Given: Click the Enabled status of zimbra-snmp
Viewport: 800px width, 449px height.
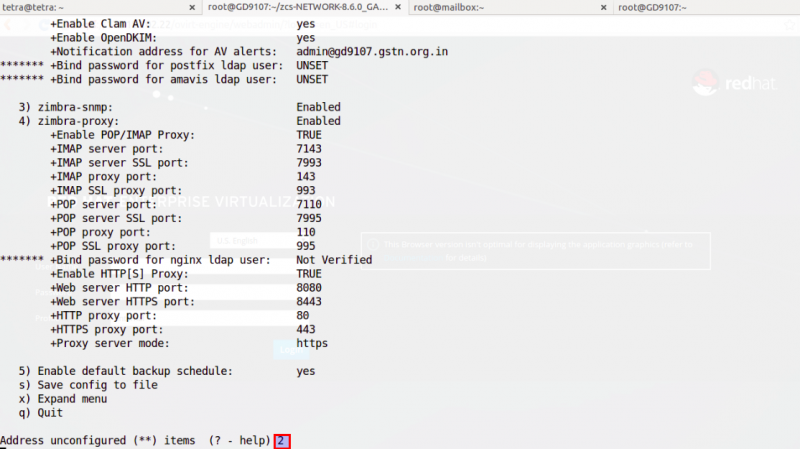Looking at the screenshot, I should coord(318,107).
